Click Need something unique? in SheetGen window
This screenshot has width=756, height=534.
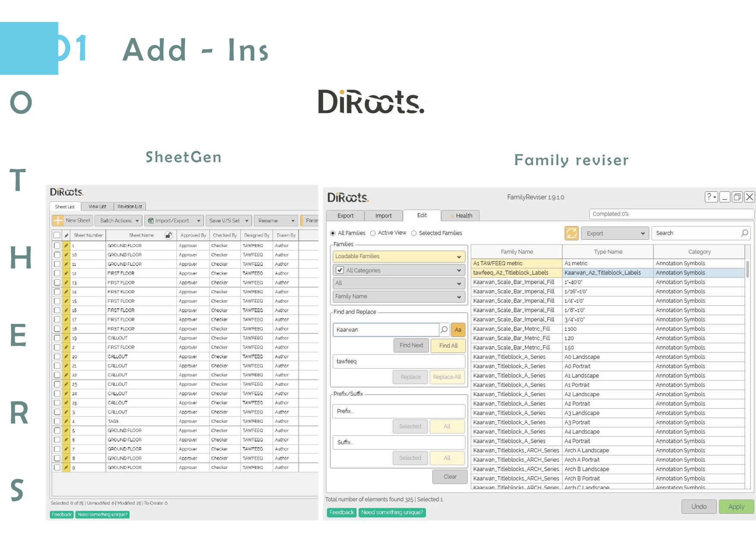point(102,515)
